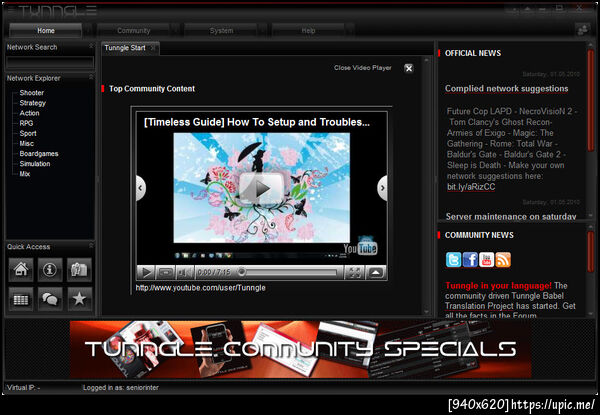Click the Official News scrollbar
This screenshot has width=600, height=415.
tap(590, 99)
